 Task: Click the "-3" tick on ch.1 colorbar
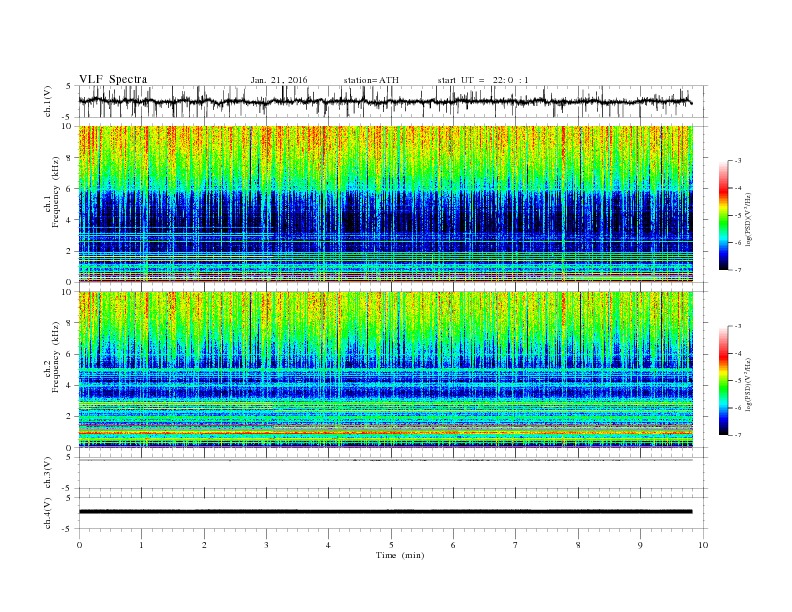coord(738,161)
